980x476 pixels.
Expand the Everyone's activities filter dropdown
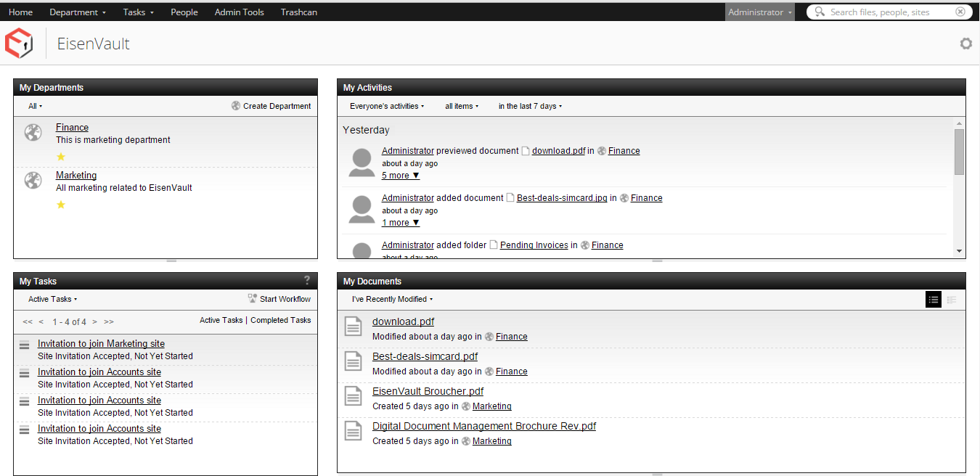pyautogui.click(x=386, y=106)
